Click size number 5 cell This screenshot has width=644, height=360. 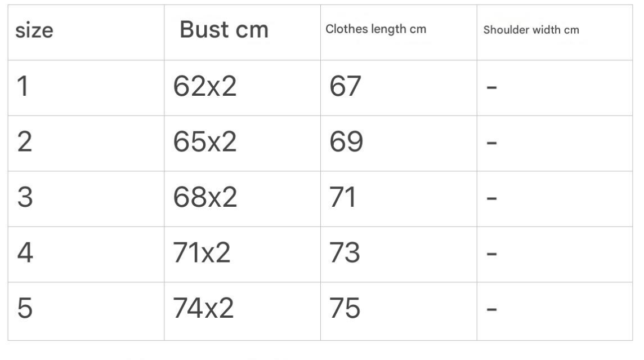pyautogui.click(x=24, y=309)
